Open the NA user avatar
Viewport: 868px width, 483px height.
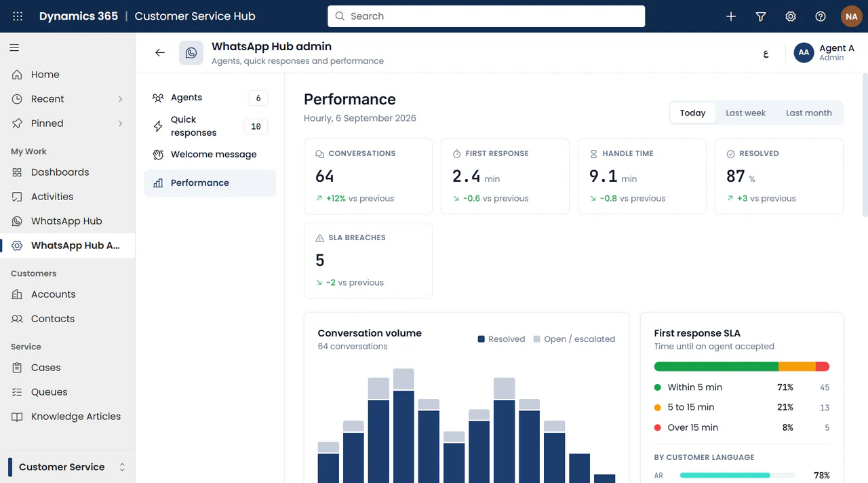852,16
